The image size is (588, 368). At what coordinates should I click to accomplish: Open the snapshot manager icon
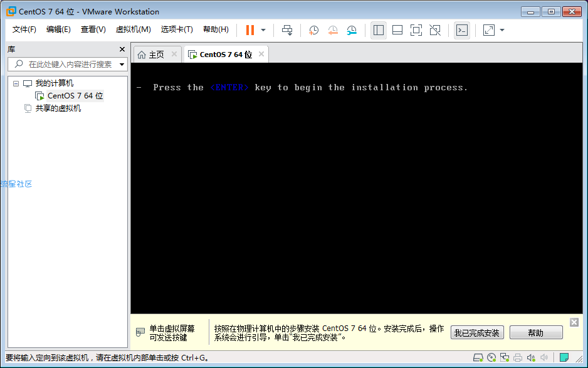click(352, 30)
